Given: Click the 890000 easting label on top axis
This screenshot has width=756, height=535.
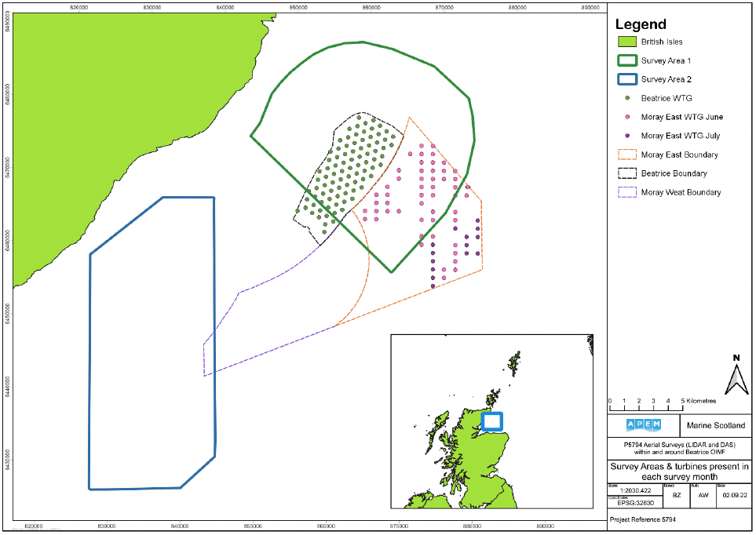Looking at the screenshot, I should click(x=590, y=7).
